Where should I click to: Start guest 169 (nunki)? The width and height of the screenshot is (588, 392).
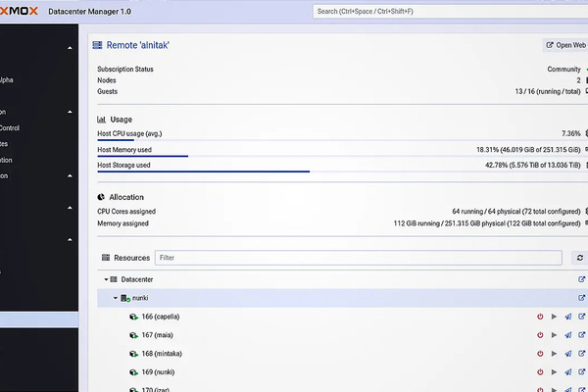[x=554, y=372]
